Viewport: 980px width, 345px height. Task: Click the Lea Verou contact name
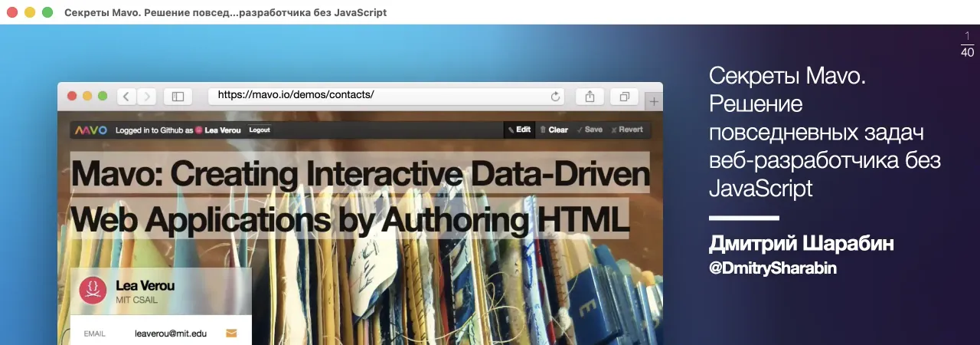tap(145, 286)
